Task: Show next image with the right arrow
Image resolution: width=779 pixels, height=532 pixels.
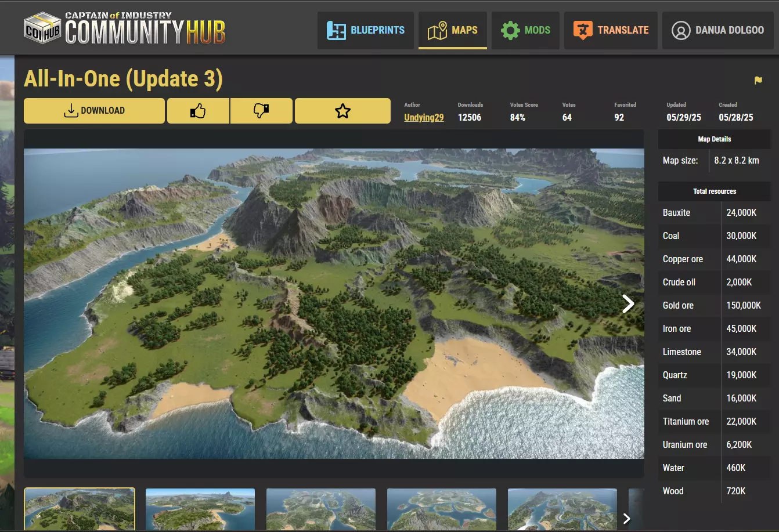Action: tap(628, 303)
